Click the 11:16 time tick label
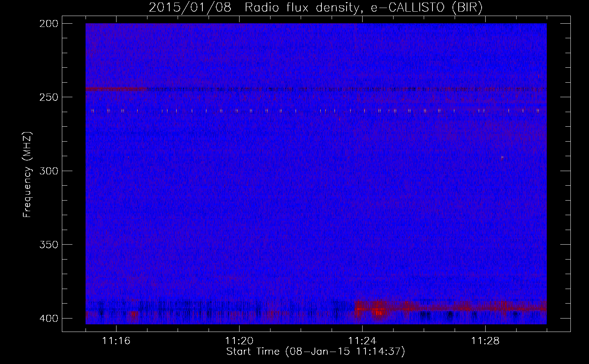The image size is (589, 364). (116, 341)
